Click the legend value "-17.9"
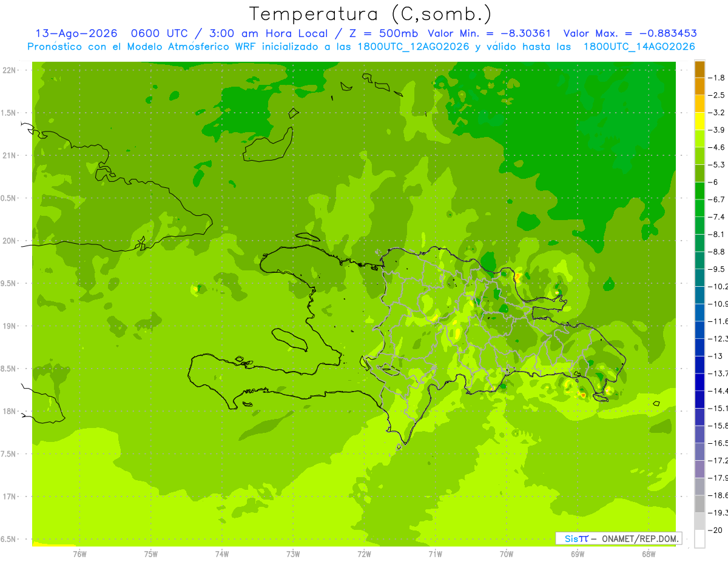728x562 pixels. (720, 478)
